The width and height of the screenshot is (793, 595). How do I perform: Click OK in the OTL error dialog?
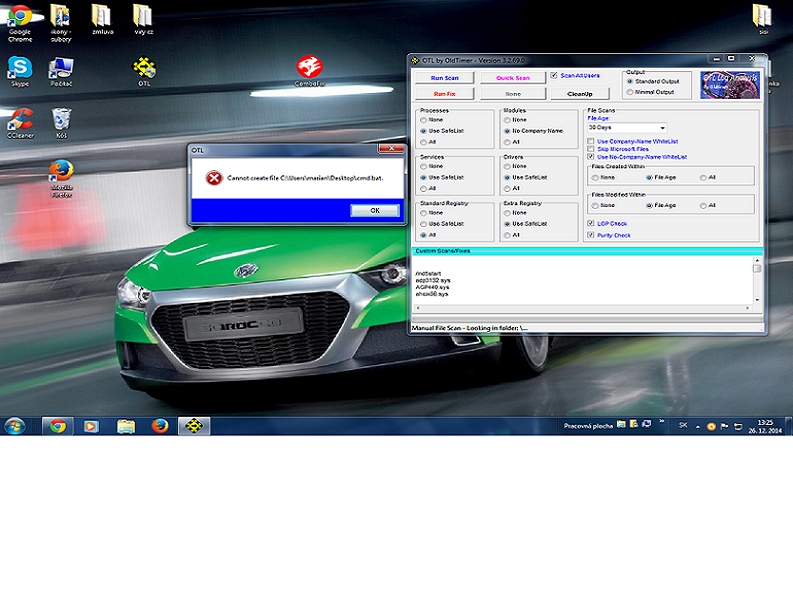pyautogui.click(x=374, y=210)
